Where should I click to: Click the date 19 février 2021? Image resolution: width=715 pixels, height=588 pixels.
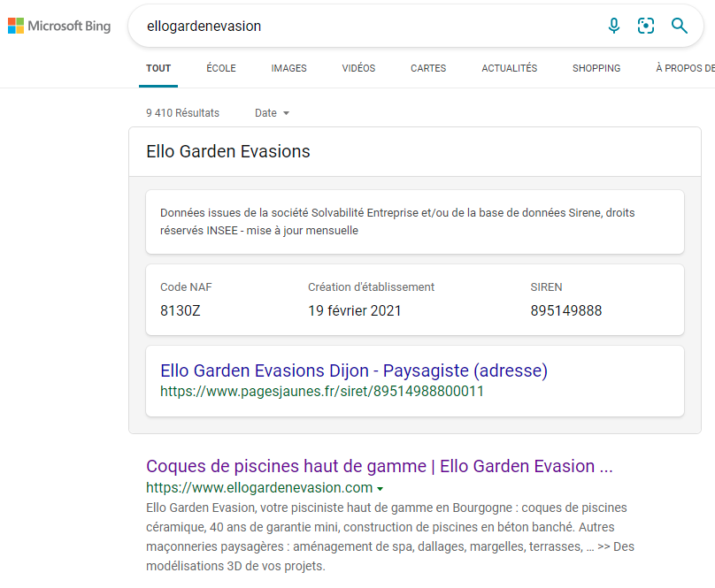pyautogui.click(x=354, y=311)
